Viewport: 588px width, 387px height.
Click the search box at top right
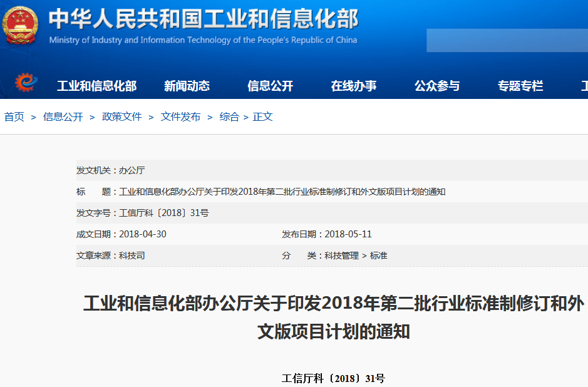pos(507,40)
